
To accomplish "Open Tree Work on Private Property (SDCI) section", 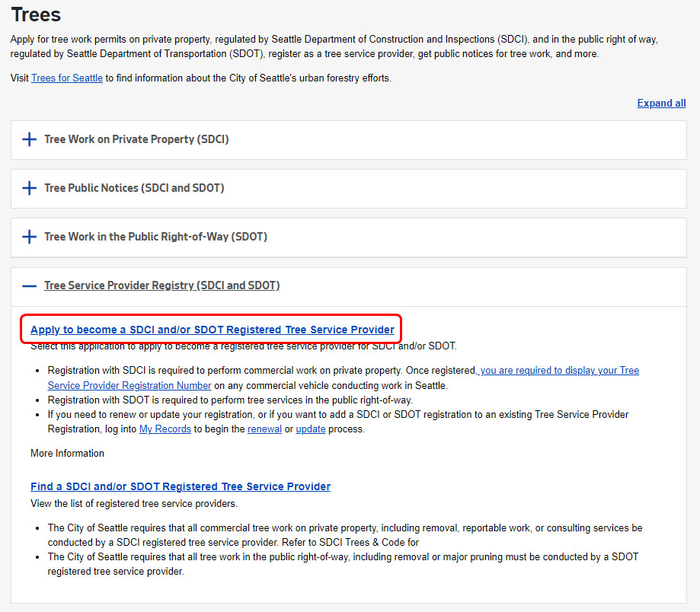I will coord(136,140).
